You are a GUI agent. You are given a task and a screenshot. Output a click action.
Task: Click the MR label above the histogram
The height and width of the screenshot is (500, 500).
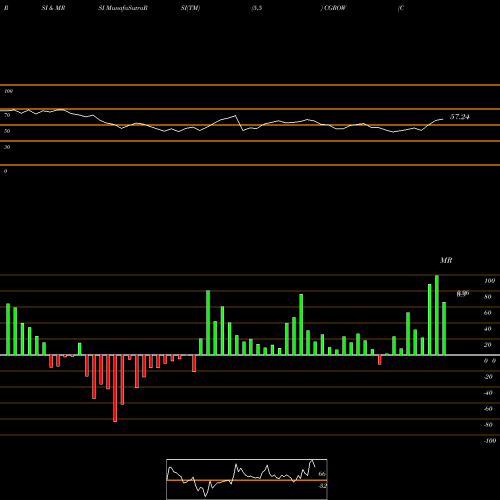point(446,260)
